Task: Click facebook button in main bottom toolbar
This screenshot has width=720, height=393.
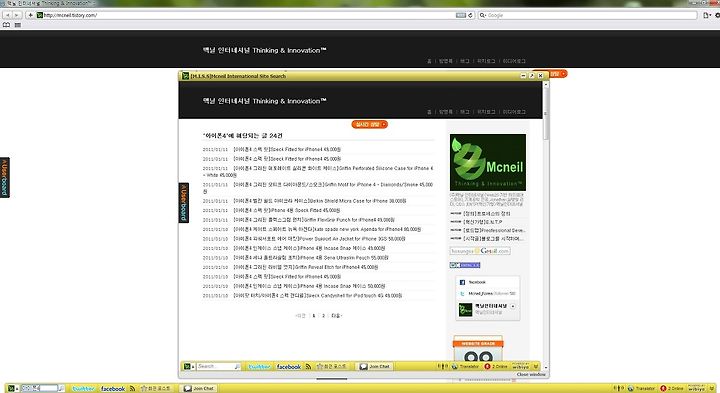Action: (x=113, y=388)
